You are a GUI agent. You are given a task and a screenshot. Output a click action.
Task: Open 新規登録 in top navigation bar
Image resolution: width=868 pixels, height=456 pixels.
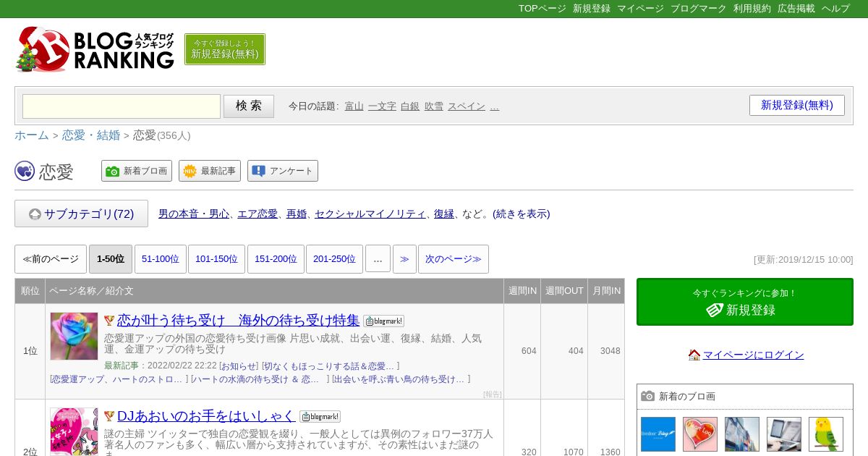click(592, 9)
